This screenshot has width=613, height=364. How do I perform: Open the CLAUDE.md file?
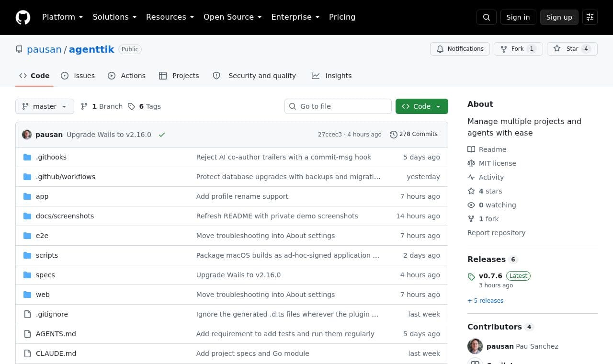tap(56, 353)
